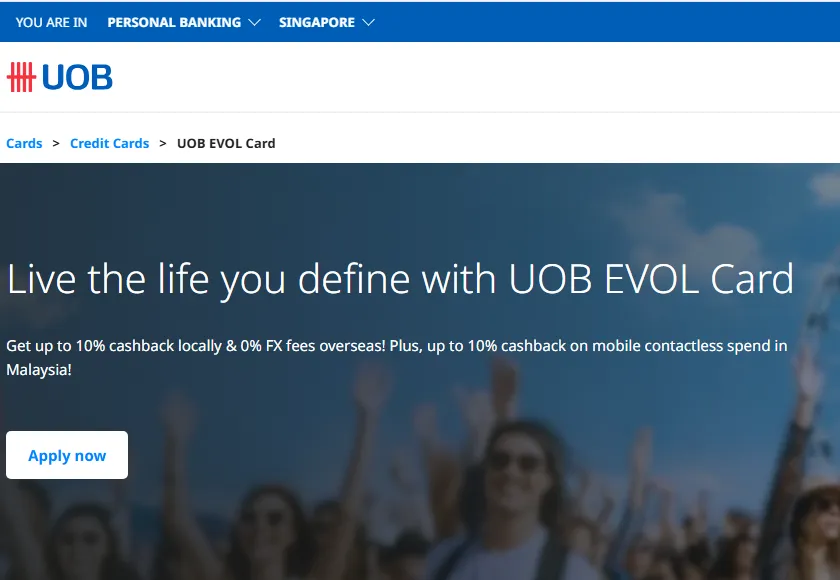Go to Cards in the breadcrumb
Viewport: 840px width, 580px height.
pyautogui.click(x=24, y=143)
